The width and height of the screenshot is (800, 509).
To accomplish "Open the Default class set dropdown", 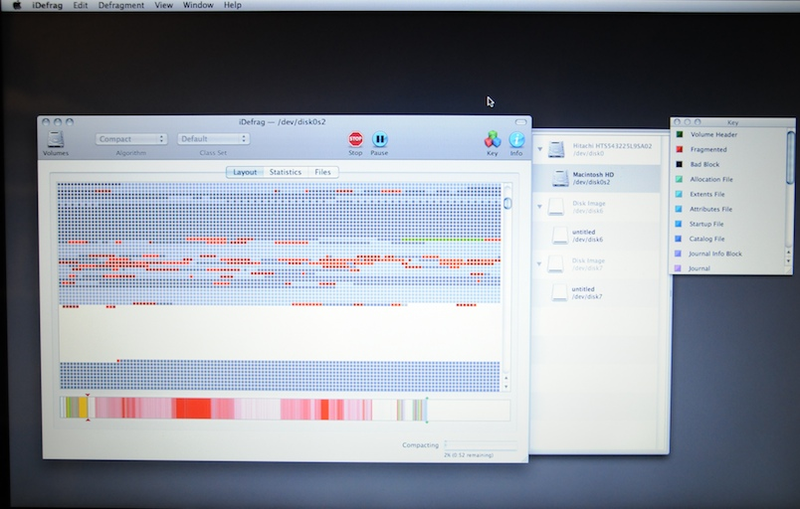I will 213,139.
